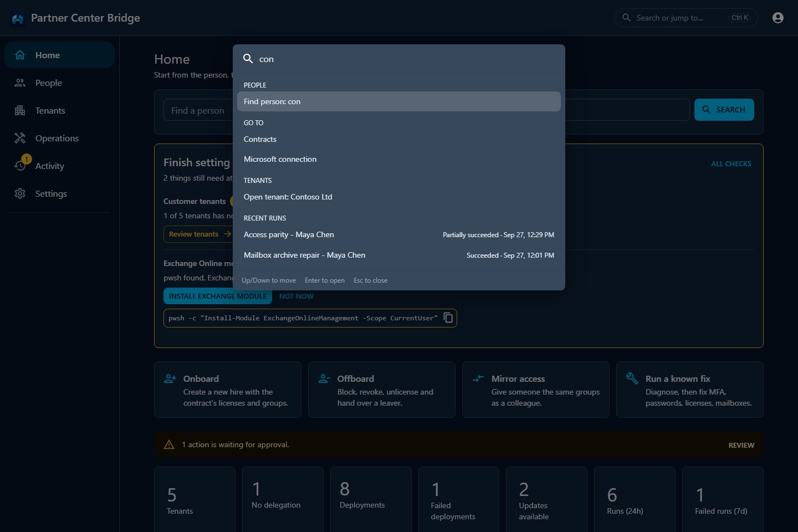
Task: Click Install Exchange Module button
Action: click(218, 296)
